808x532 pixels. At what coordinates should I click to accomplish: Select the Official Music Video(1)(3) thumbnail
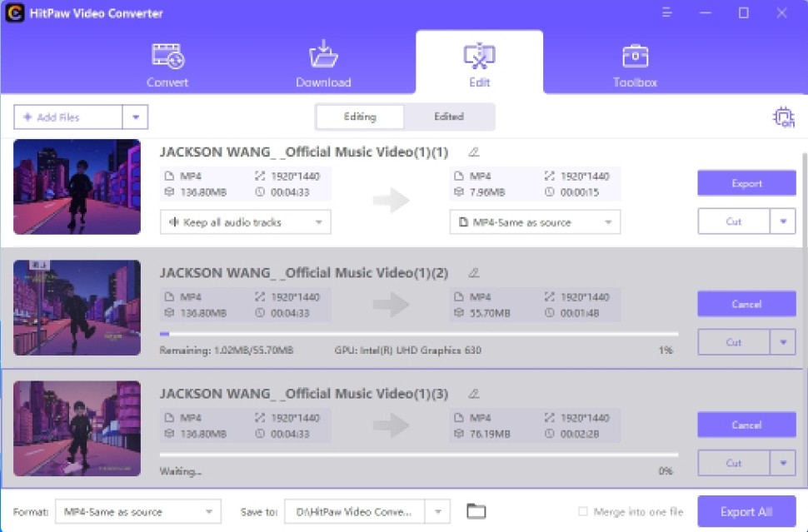[x=77, y=429]
